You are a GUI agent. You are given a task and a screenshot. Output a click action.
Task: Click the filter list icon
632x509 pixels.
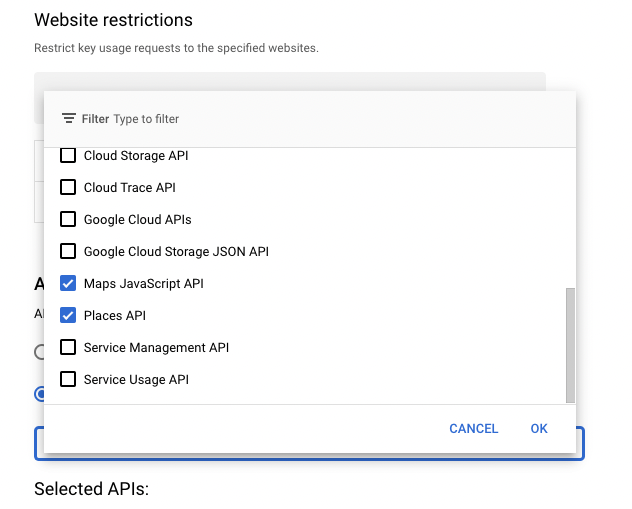68,119
